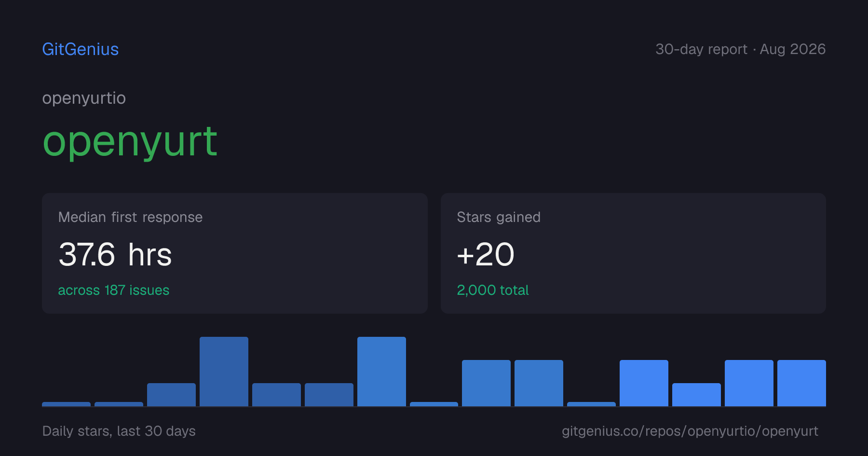Open the openyurtio organization name
The width and height of the screenshot is (868, 456).
[x=84, y=98]
